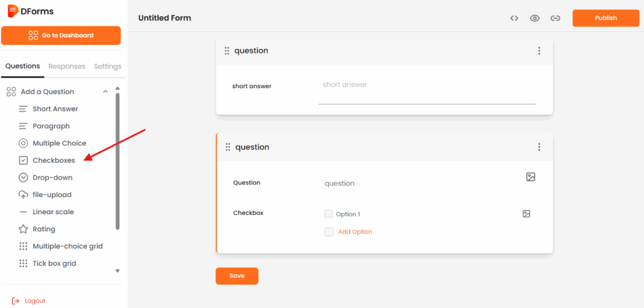
Task: Open three-dot menu of first question
Action: click(539, 51)
